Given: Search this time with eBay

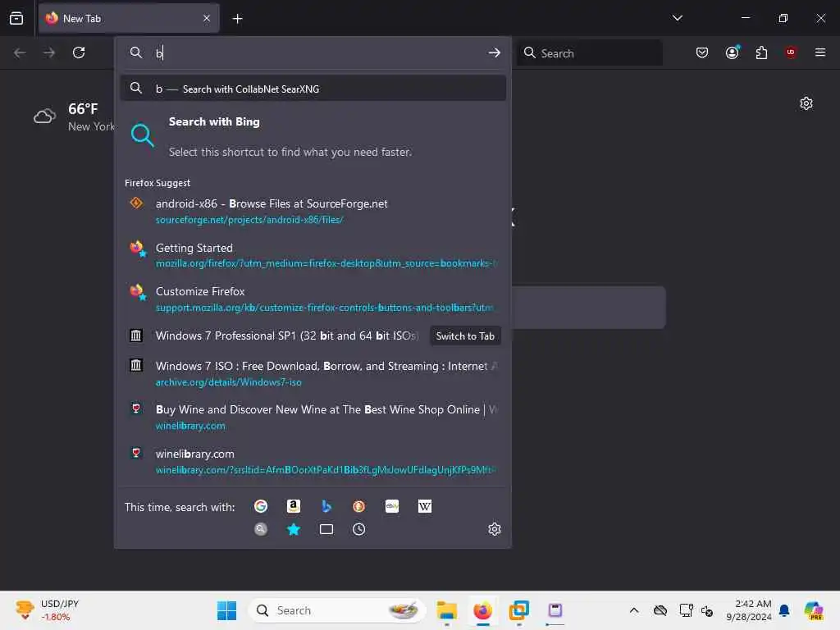Looking at the screenshot, I should 392,506.
